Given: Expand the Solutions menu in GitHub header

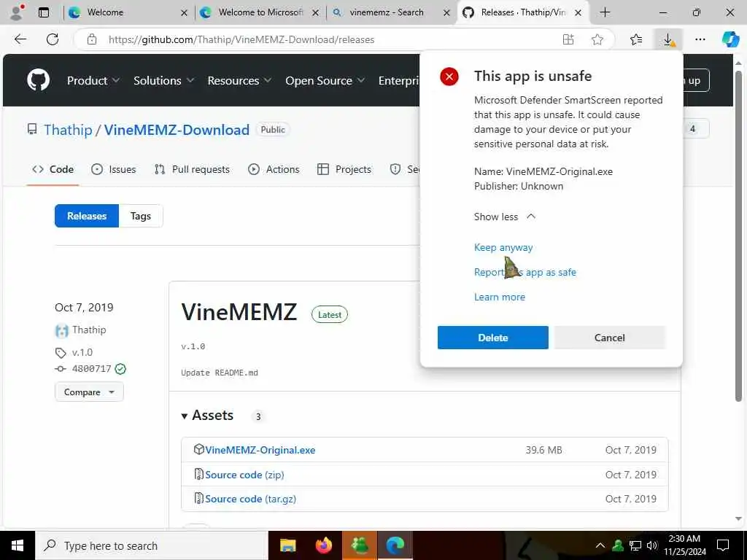Looking at the screenshot, I should tap(163, 80).
